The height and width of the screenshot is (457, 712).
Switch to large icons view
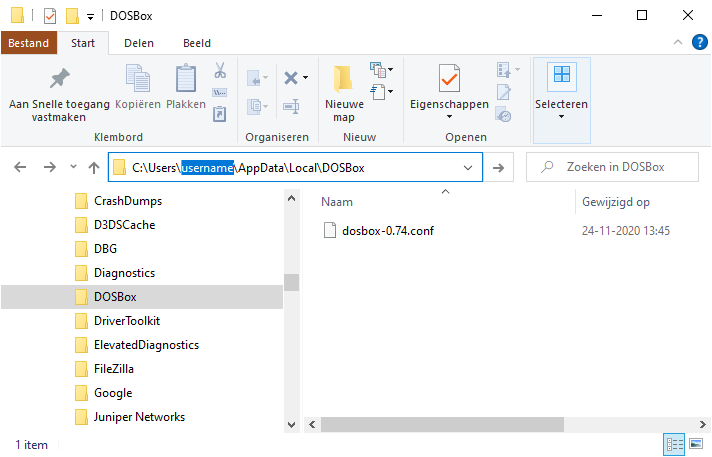pos(696,443)
